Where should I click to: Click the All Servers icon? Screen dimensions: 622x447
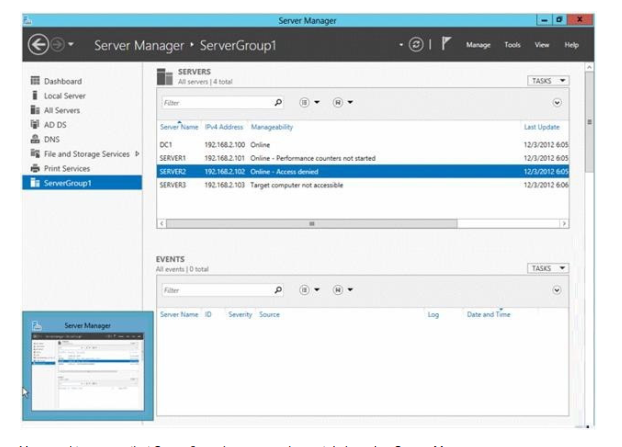click(x=35, y=110)
